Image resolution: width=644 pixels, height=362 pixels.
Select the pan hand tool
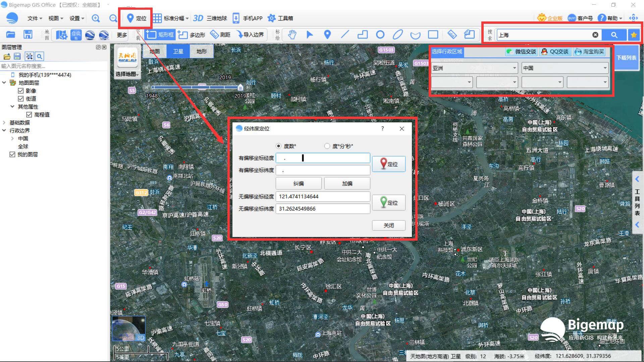tap(292, 35)
